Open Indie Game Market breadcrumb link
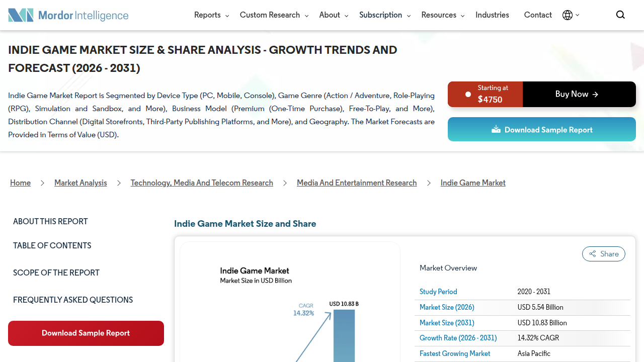The height and width of the screenshot is (362, 644). (473, 183)
